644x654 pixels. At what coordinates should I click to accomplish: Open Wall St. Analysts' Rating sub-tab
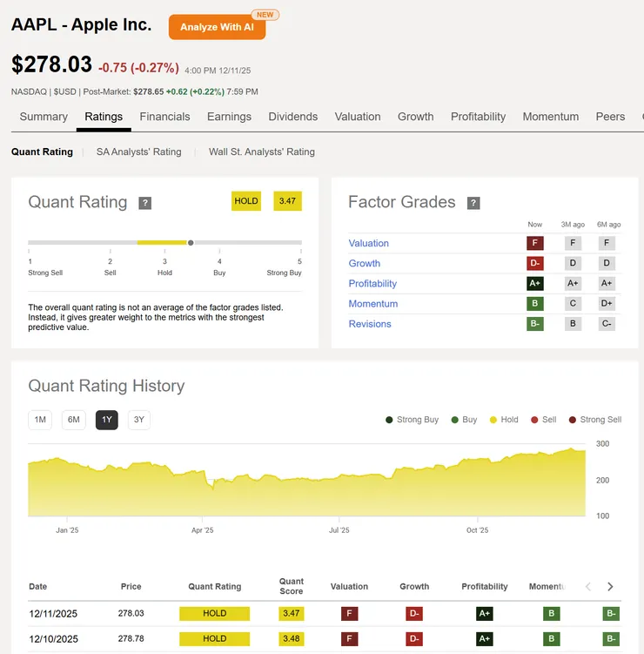pyautogui.click(x=262, y=152)
